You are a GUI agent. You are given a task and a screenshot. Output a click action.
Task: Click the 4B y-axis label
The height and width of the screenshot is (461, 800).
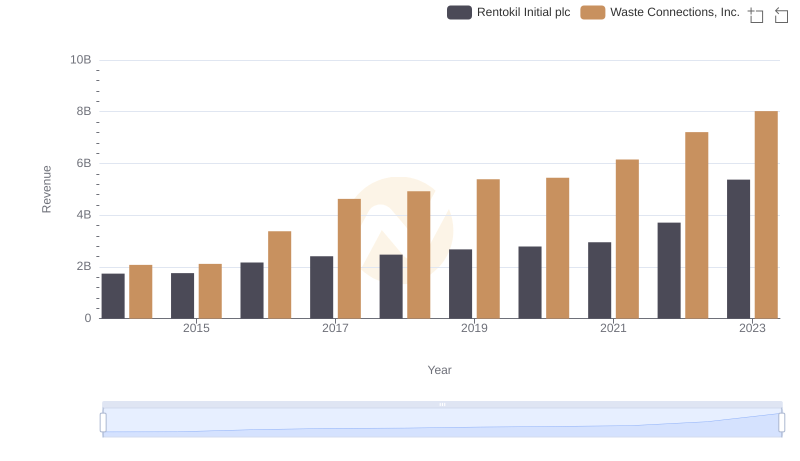(x=84, y=215)
